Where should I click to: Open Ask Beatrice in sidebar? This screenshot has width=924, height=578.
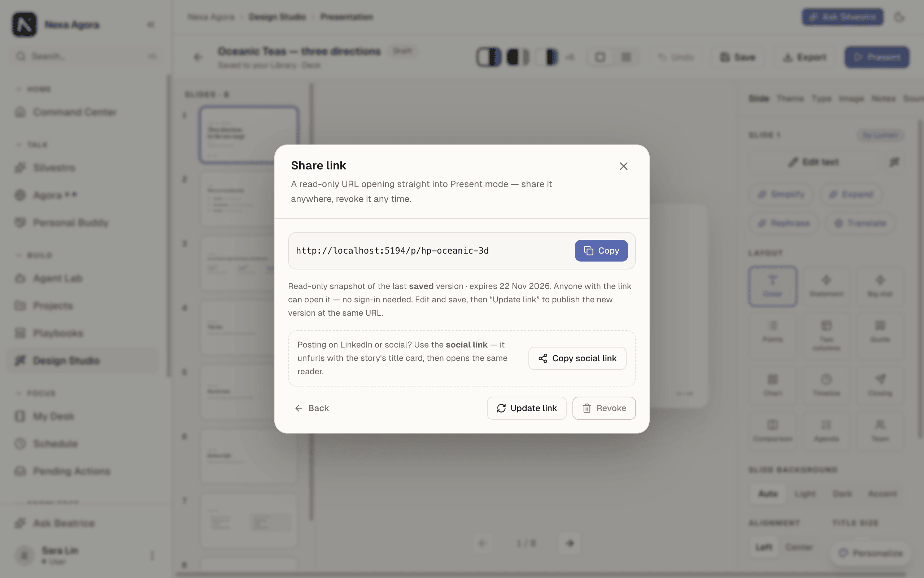pos(82,523)
